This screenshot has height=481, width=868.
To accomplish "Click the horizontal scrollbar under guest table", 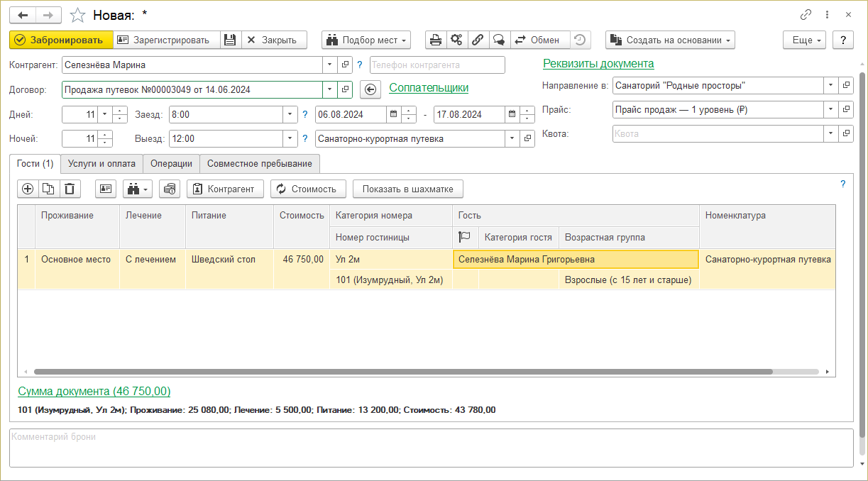I will click(x=402, y=372).
